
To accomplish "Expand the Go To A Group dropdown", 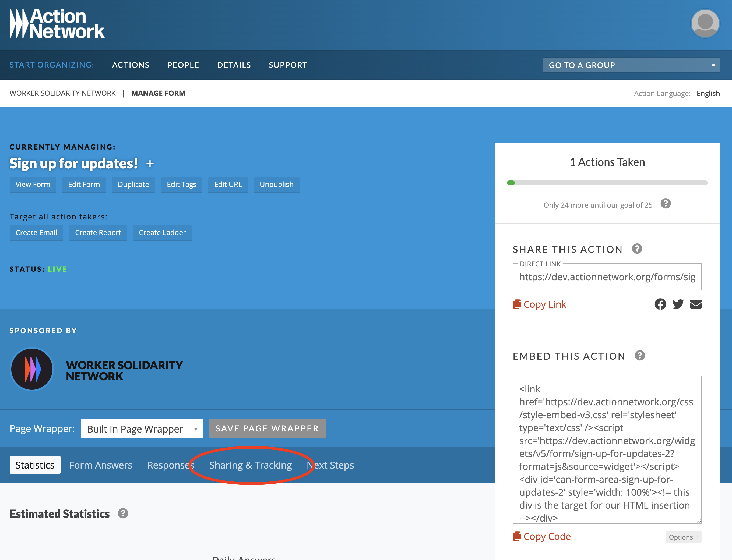I will [631, 65].
